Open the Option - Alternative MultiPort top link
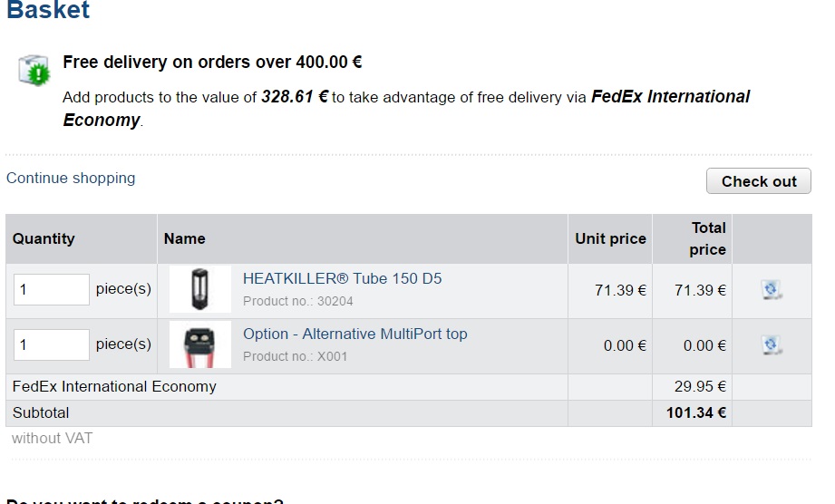This screenshot has width=835, height=504. click(x=354, y=334)
